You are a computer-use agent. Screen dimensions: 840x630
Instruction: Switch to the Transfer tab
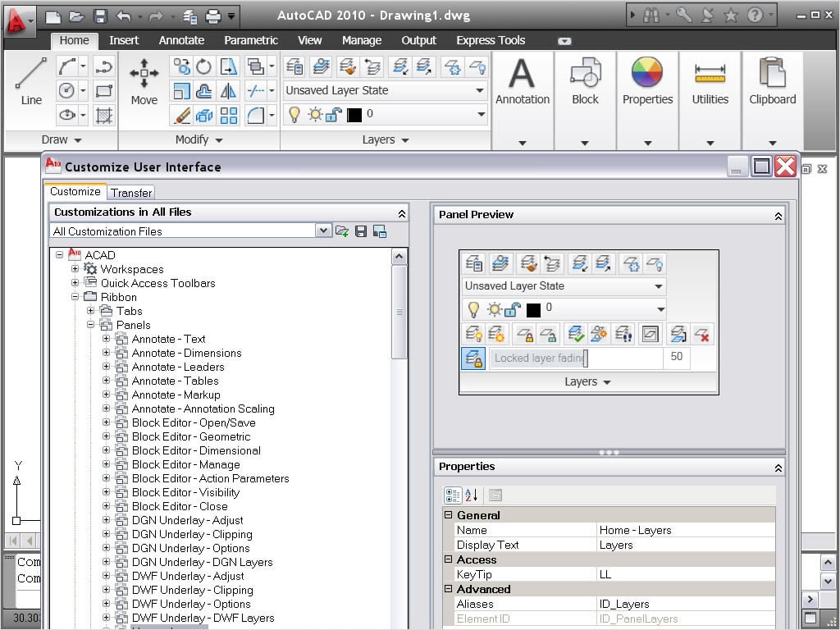point(131,193)
